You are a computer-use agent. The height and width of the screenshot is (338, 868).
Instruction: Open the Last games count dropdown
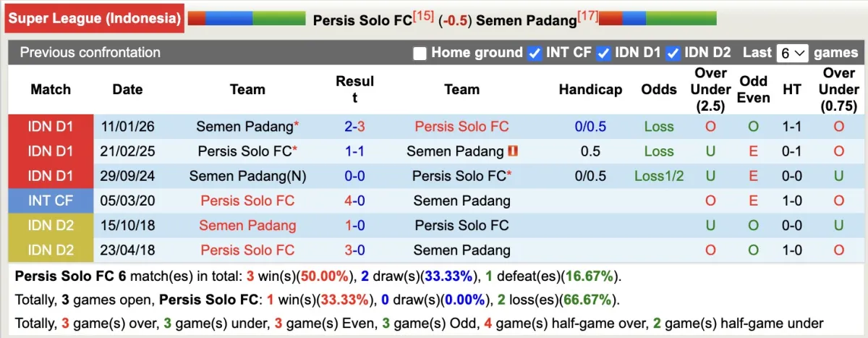coord(792,53)
